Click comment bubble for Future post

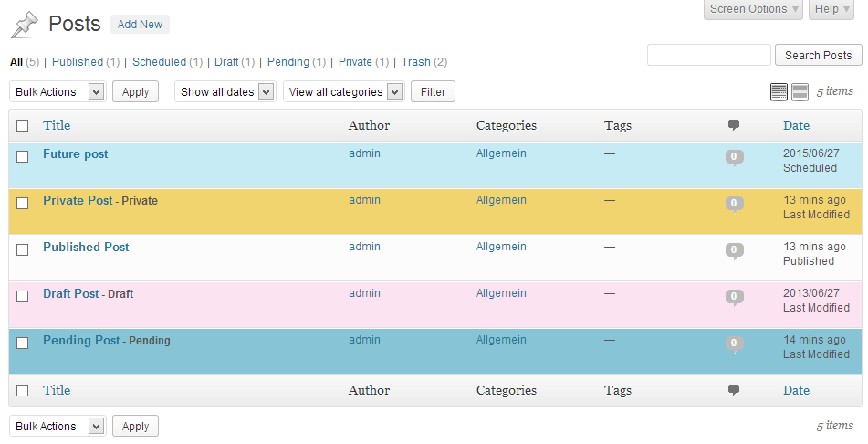(x=735, y=158)
